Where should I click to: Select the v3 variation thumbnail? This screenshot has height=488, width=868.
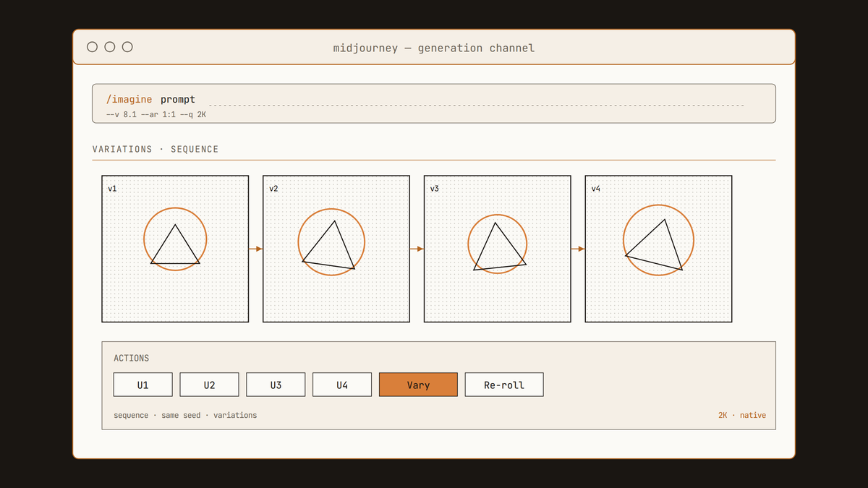[x=498, y=249]
